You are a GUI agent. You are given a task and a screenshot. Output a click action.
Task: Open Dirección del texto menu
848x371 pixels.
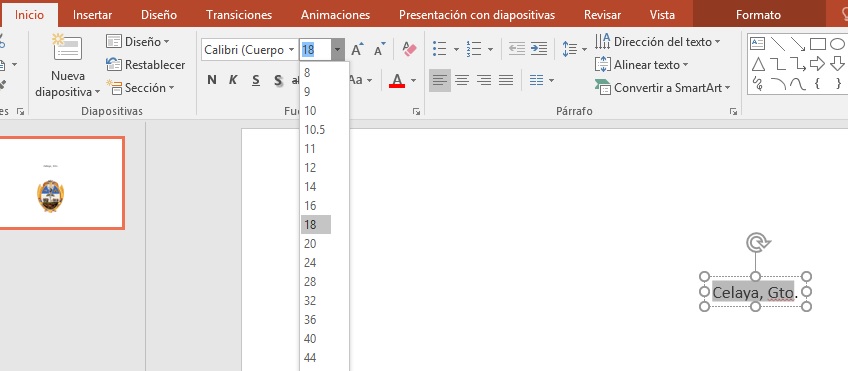pyautogui.click(x=658, y=42)
